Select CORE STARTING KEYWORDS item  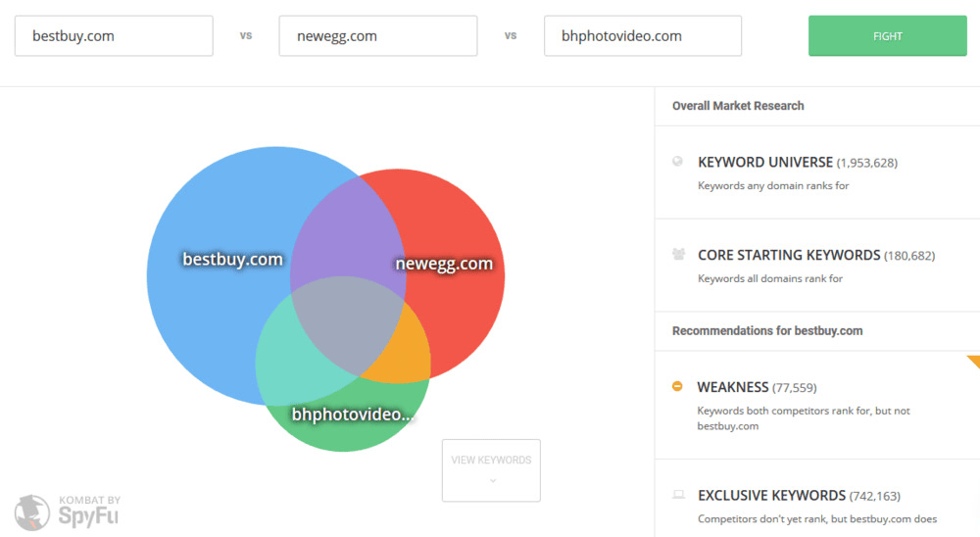pyautogui.click(x=817, y=266)
